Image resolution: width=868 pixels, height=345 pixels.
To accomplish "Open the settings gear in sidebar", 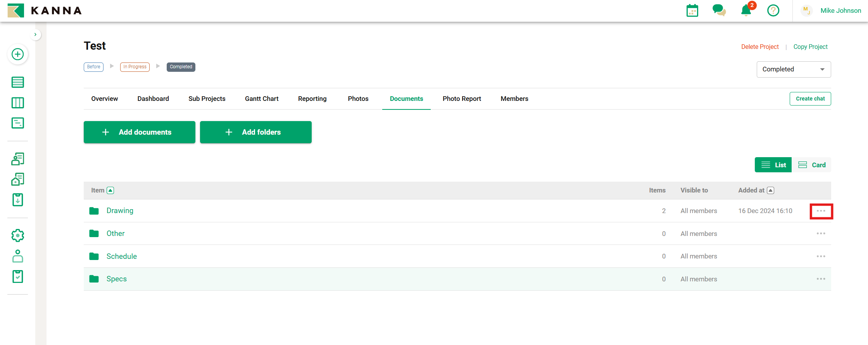I will 17,235.
